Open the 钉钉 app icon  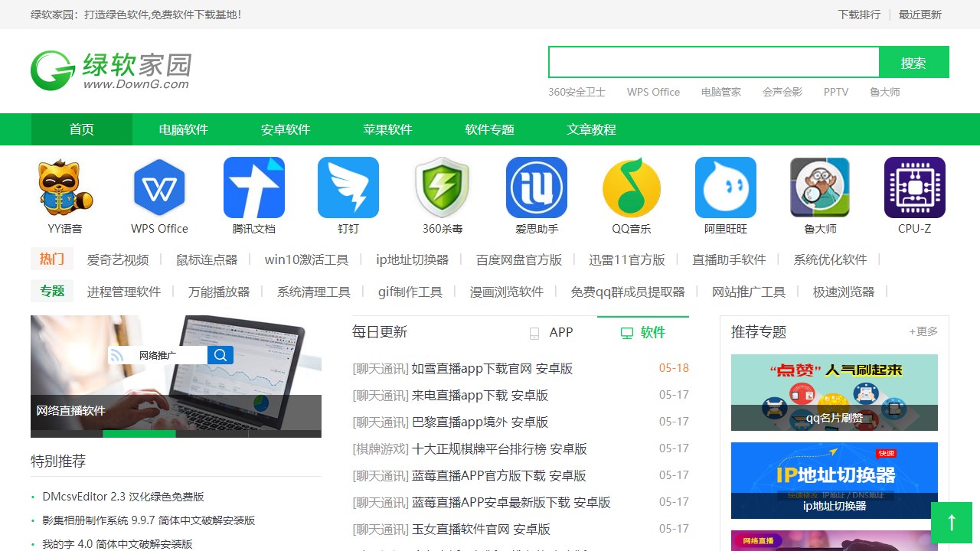point(348,187)
